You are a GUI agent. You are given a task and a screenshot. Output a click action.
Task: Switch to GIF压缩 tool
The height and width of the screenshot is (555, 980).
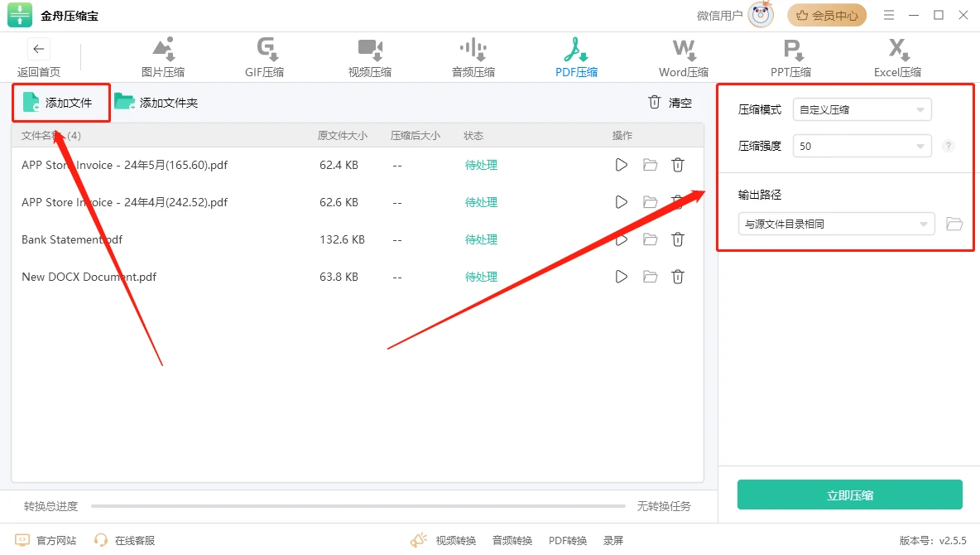[x=264, y=57]
